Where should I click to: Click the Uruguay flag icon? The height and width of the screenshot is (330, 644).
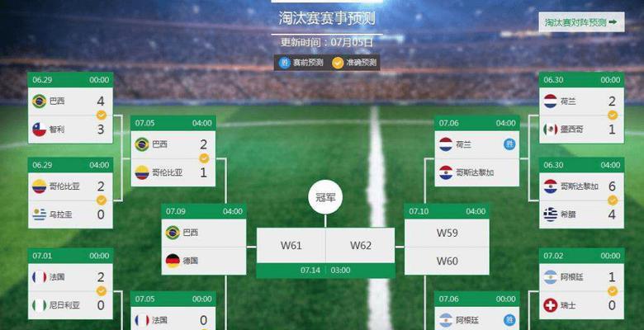(x=40, y=214)
